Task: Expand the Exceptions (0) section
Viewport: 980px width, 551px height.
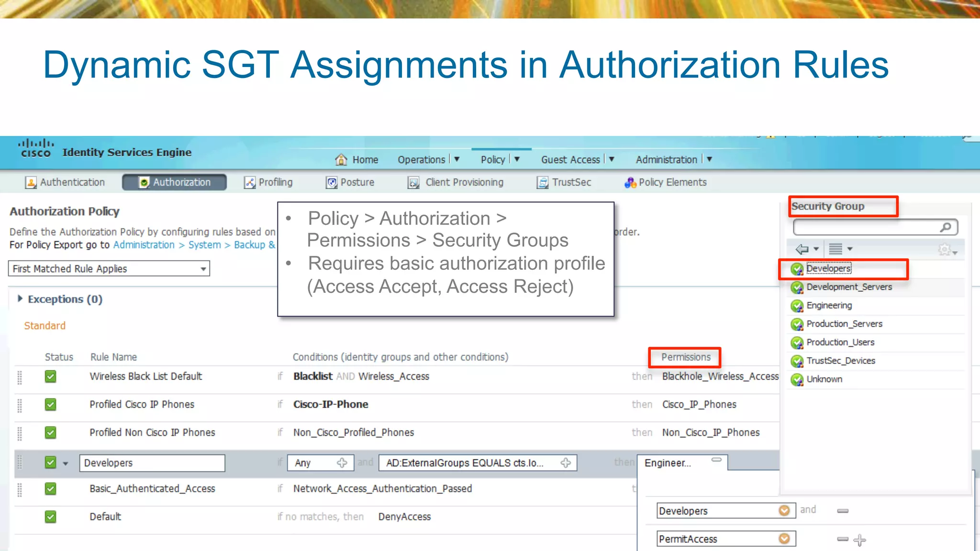Action: [x=20, y=298]
